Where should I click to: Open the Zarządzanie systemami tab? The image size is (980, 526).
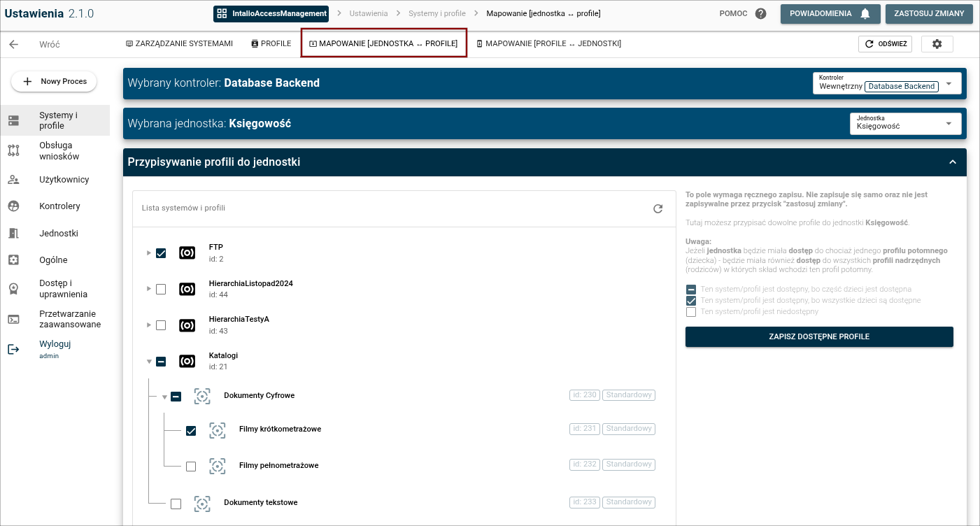click(179, 44)
